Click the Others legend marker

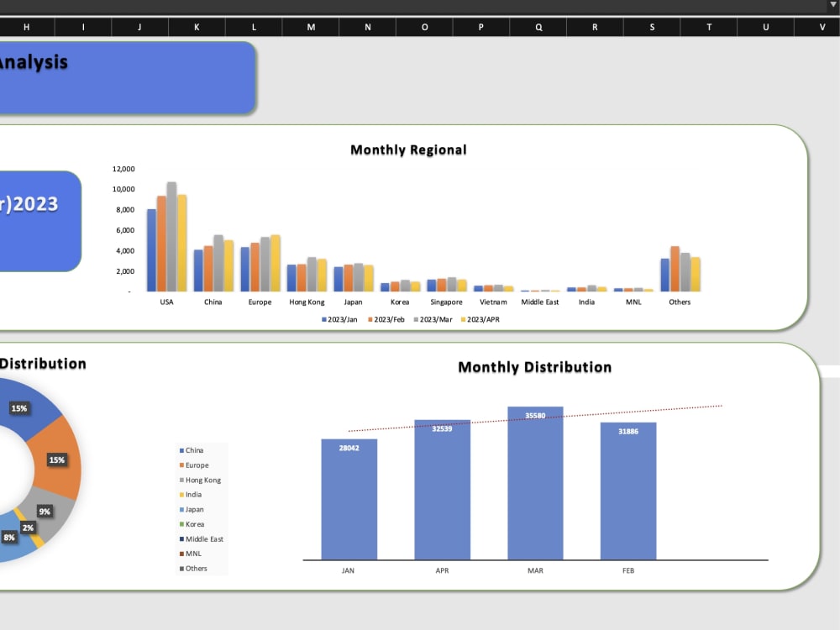coord(181,568)
